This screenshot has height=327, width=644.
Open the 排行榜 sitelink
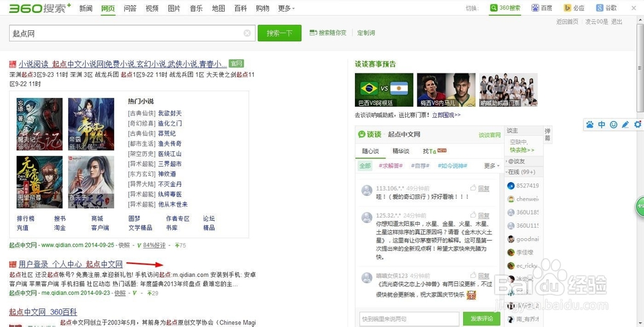[26, 219]
